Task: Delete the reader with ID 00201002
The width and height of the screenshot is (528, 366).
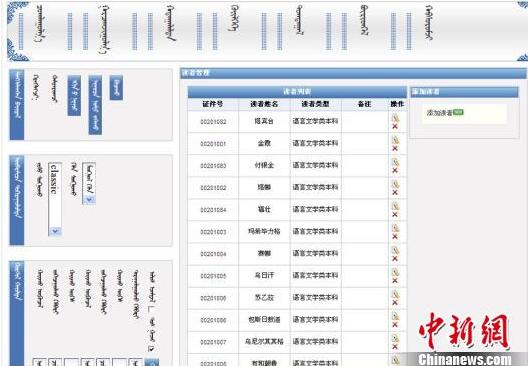Action: 395,193
